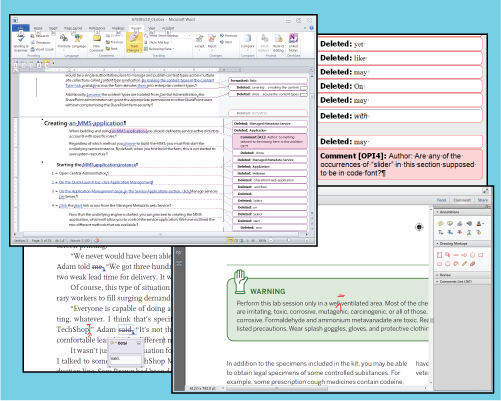
Task: Switch to the View ribbon tab
Action: pyautogui.click(x=152, y=28)
